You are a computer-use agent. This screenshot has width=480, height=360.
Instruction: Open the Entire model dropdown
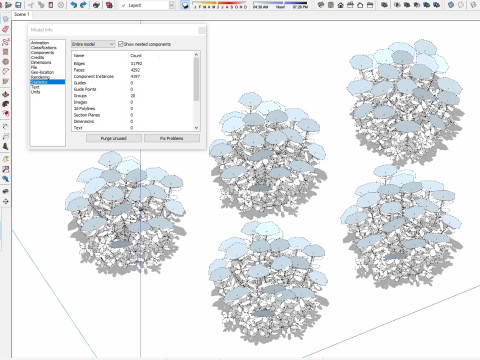(x=93, y=44)
